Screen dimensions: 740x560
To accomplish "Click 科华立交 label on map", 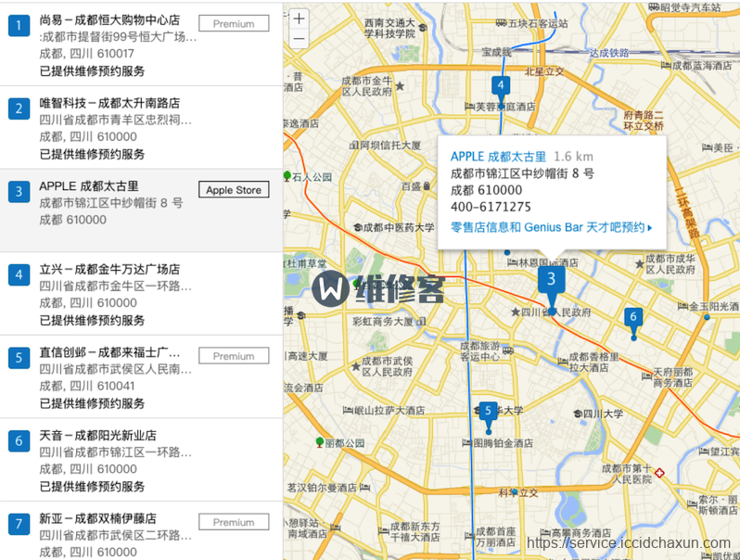I will pyautogui.click(x=518, y=492).
